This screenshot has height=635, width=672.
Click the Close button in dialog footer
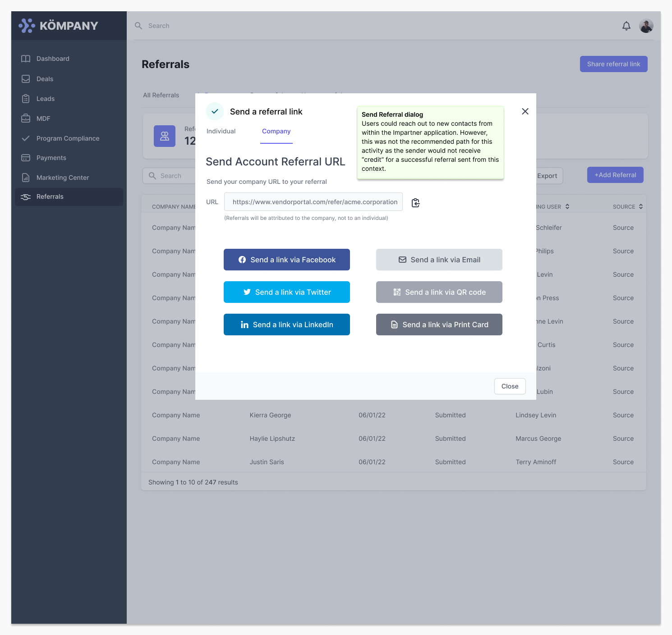[x=510, y=386]
